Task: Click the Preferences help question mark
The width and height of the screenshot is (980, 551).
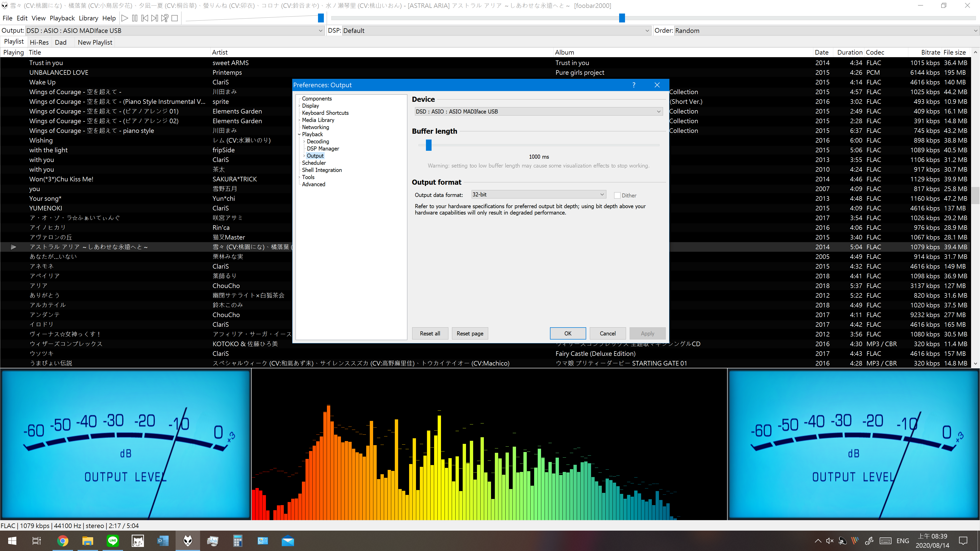Action: pyautogui.click(x=634, y=85)
